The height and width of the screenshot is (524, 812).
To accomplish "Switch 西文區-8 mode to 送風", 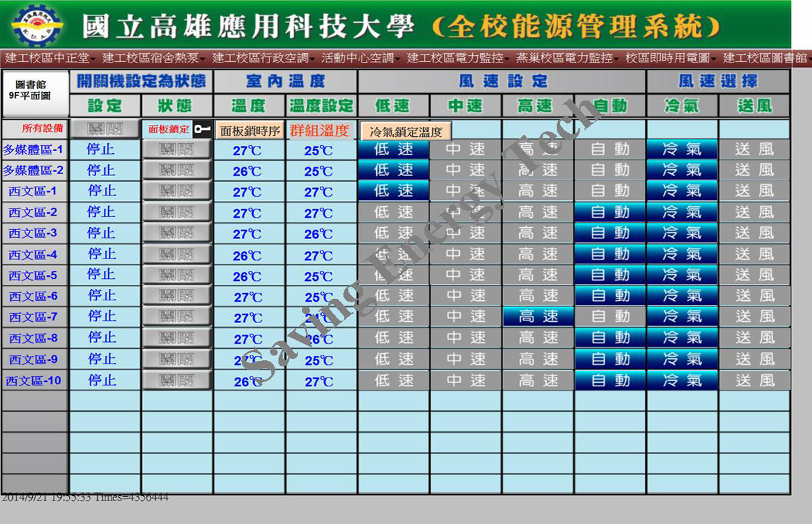I will coord(754,338).
